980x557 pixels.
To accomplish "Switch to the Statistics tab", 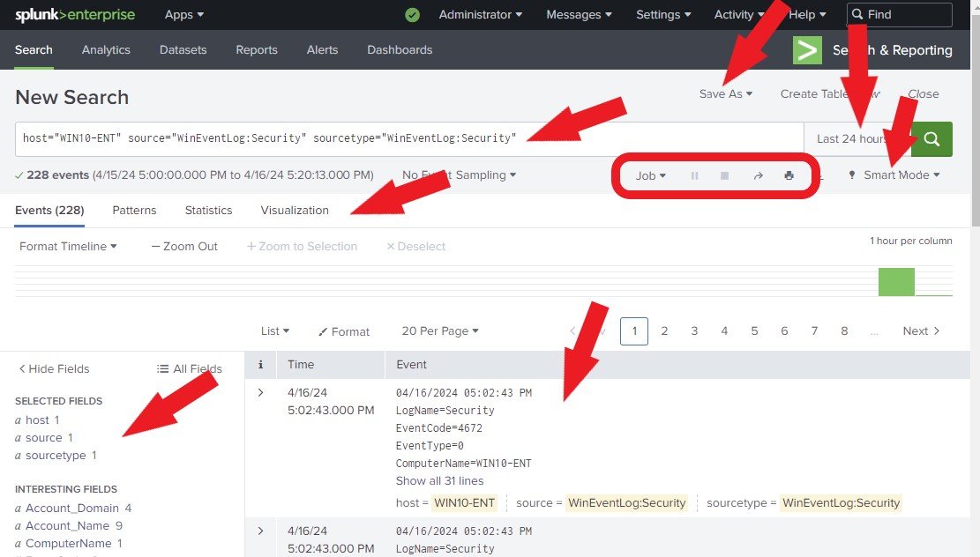I will 208,211.
